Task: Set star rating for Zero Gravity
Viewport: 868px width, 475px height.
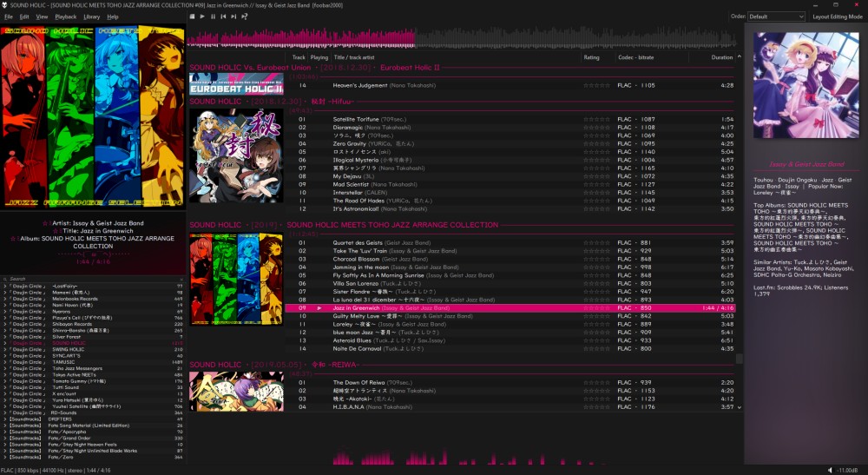Action: (597, 144)
